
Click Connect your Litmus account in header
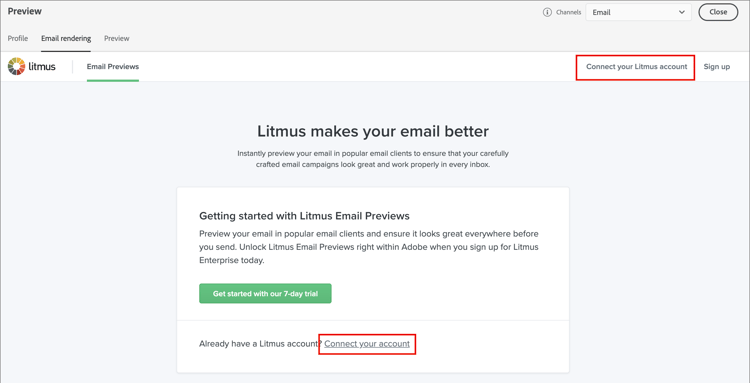coord(637,66)
